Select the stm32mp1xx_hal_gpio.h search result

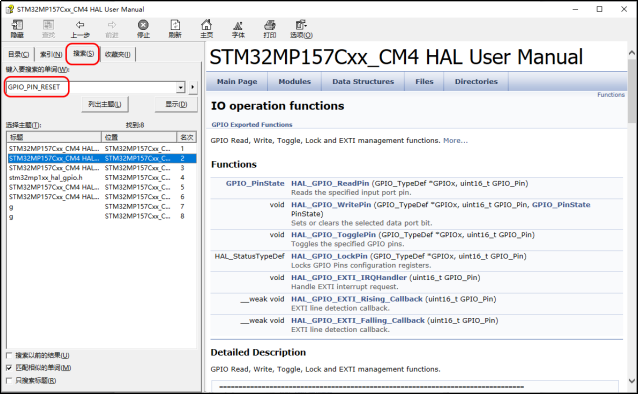(x=102, y=178)
